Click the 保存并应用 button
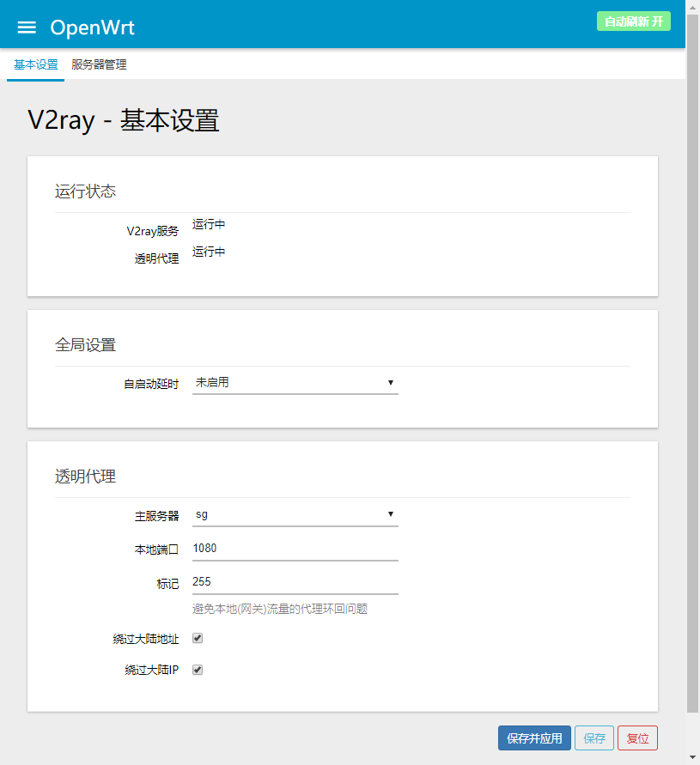700x765 pixels. point(534,738)
